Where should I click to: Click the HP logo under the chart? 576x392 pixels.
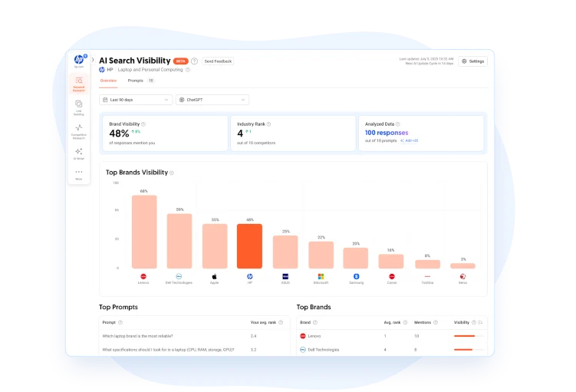point(250,276)
